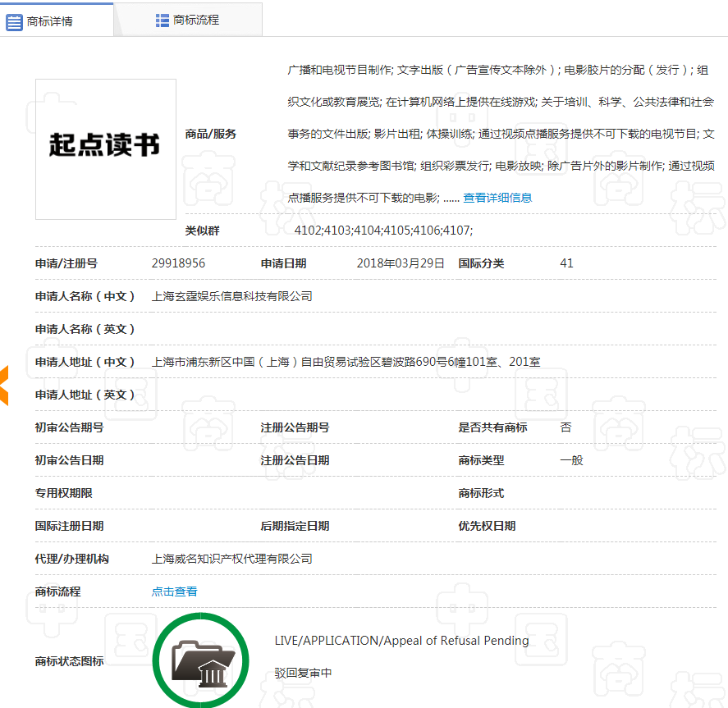Click the 申请人名称（英文） label
The image size is (728, 708).
pos(85,330)
